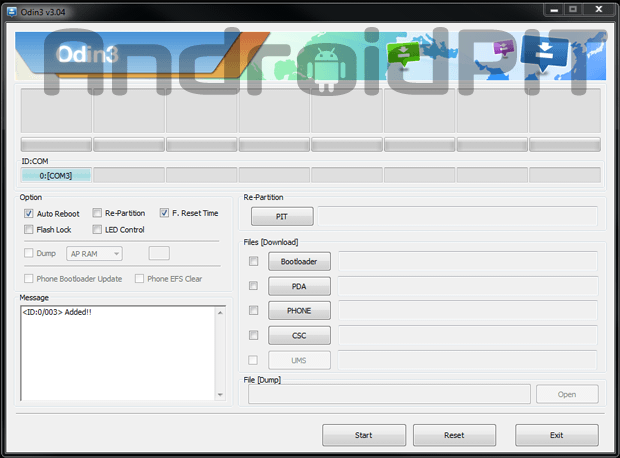Check Phone EFS Clear option
Image resolution: width=620 pixels, height=458 pixels.
[139, 279]
